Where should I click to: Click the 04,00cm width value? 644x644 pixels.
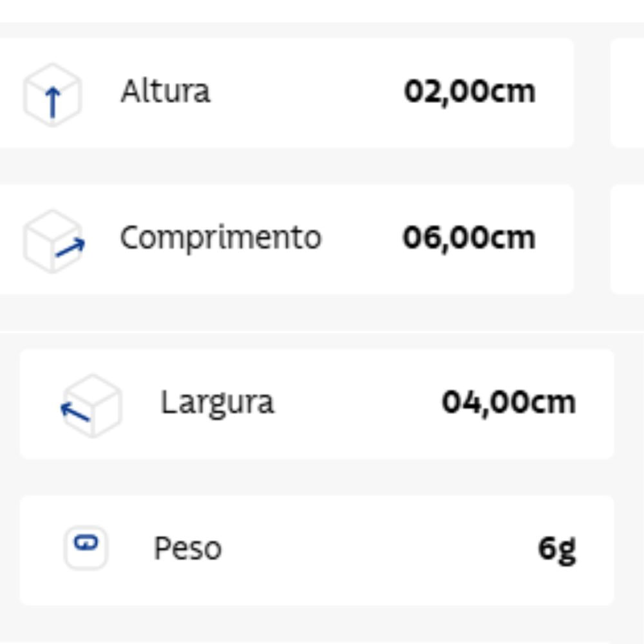[x=509, y=402]
